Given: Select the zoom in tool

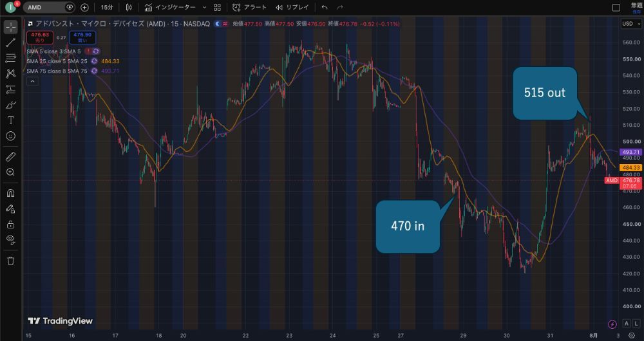Looking at the screenshot, I should [11, 172].
